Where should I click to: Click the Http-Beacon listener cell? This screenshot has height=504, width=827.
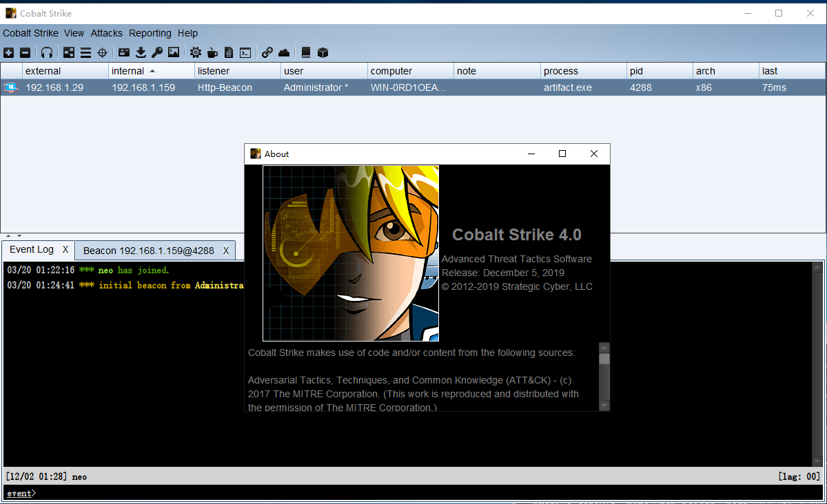click(x=238, y=87)
